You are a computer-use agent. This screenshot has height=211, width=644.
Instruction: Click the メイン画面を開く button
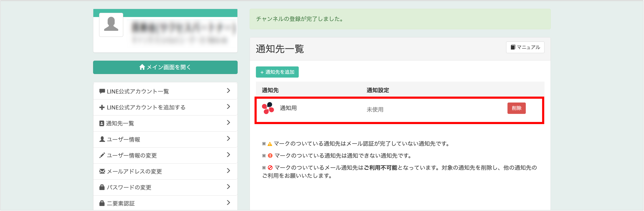[x=165, y=67]
